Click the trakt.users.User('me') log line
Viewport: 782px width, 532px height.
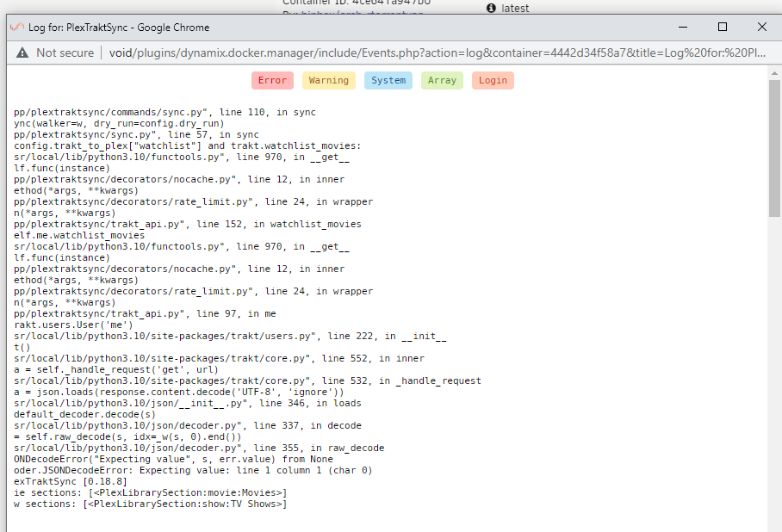click(x=73, y=325)
